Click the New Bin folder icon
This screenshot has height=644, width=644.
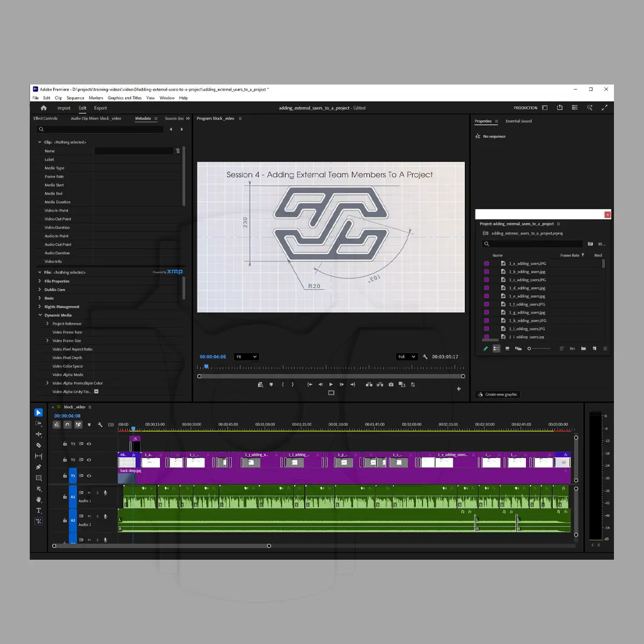[x=583, y=348]
